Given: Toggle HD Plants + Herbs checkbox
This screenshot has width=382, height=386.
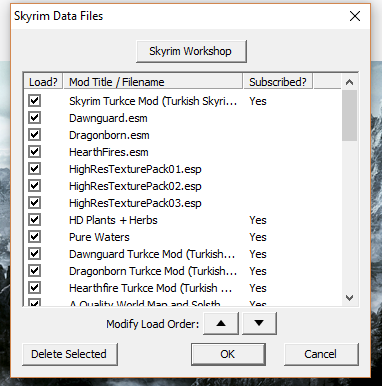Looking at the screenshot, I should (35, 220).
